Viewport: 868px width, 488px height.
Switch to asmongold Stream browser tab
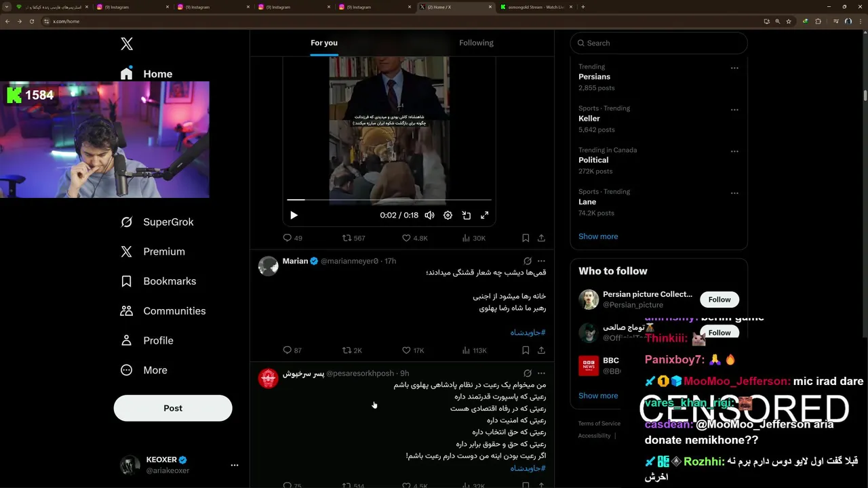(x=536, y=7)
